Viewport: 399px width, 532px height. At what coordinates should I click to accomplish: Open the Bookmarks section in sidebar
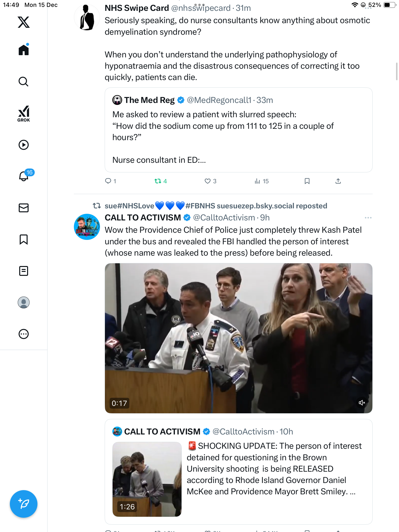click(x=24, y=239)
